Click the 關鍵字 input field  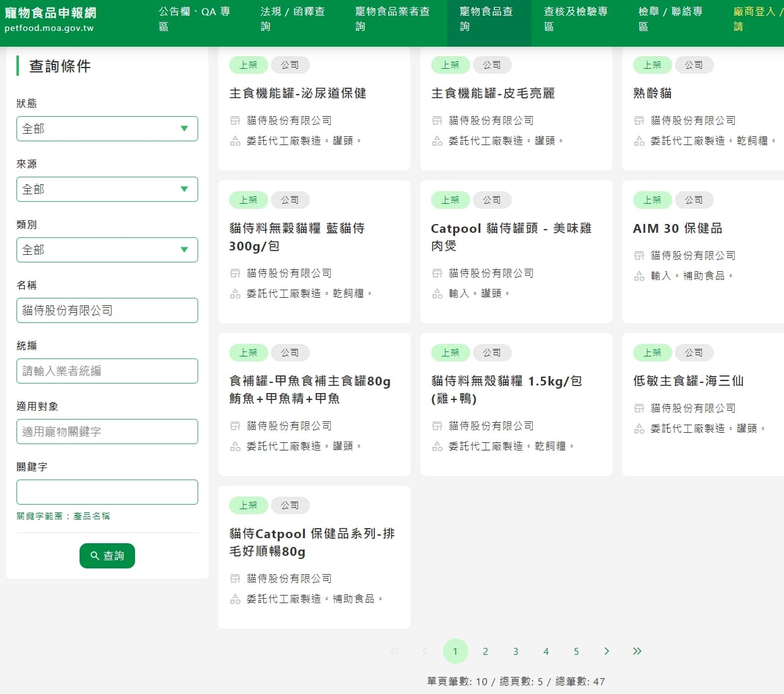coord(107,492)
